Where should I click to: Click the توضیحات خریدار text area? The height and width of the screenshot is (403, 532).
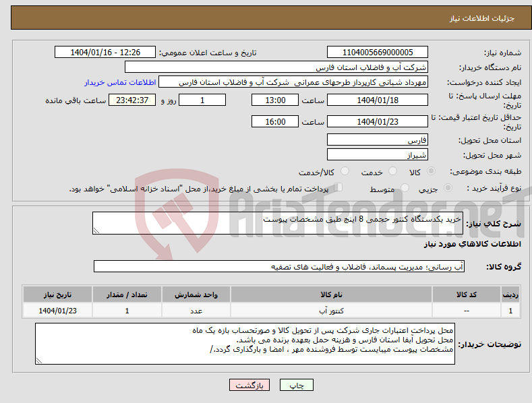(245, 344)
